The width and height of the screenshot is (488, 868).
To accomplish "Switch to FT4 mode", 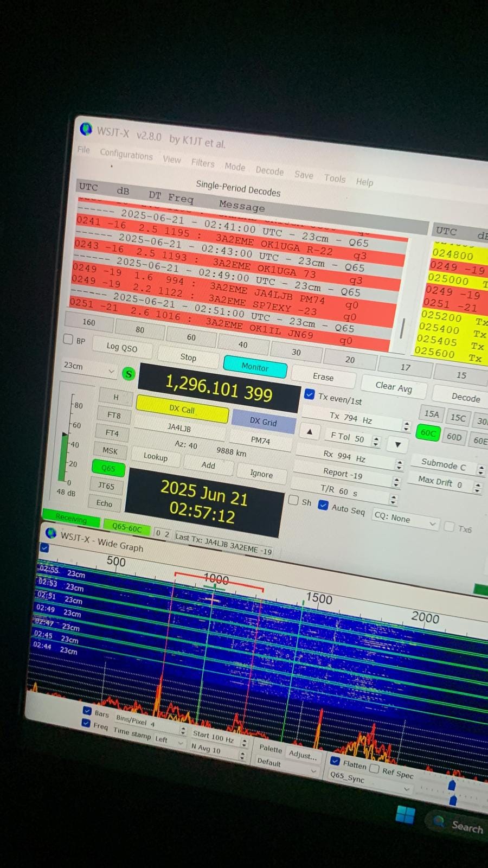I will [112, 433].
